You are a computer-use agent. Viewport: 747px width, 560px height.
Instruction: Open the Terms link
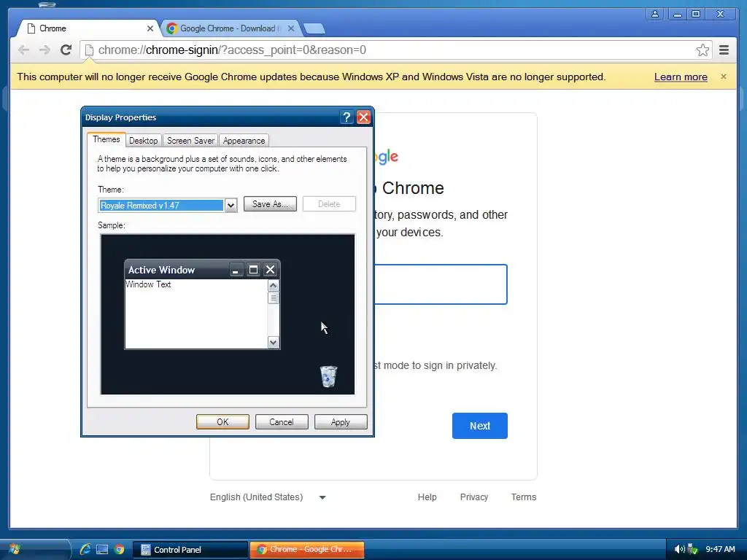tap(524, 497)
